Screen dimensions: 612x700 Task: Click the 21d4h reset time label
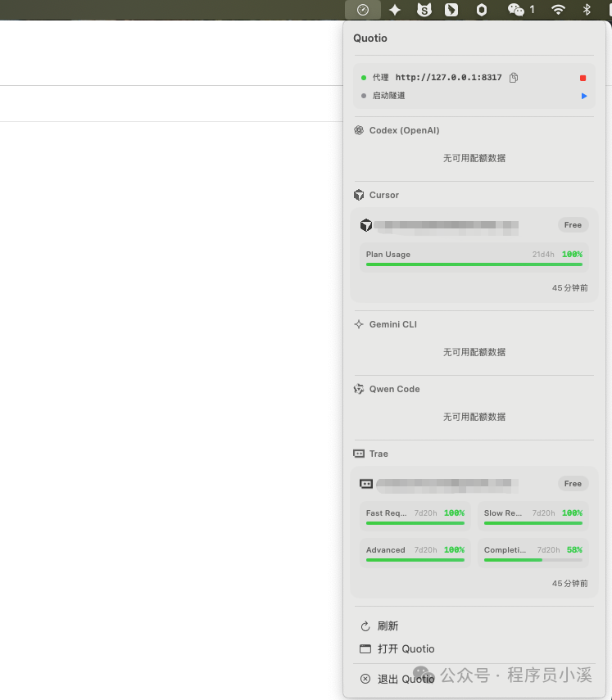[543, 255]
